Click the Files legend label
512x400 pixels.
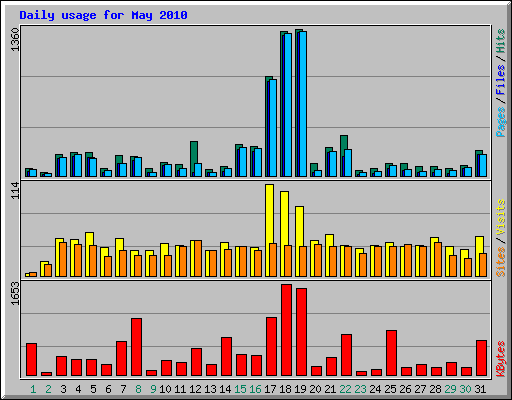pyautogui.click(x=501, y=79)
